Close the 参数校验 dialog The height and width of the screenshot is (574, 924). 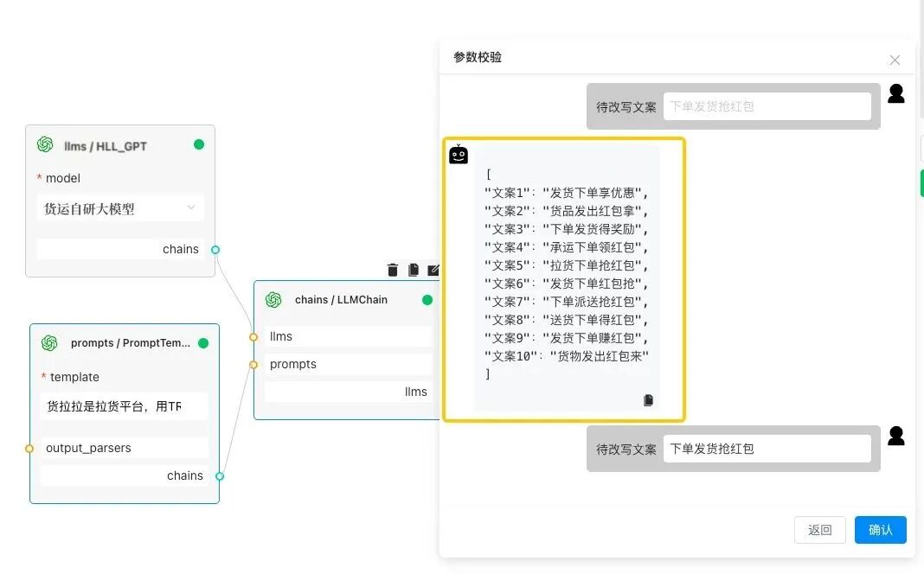pos(895,60)
